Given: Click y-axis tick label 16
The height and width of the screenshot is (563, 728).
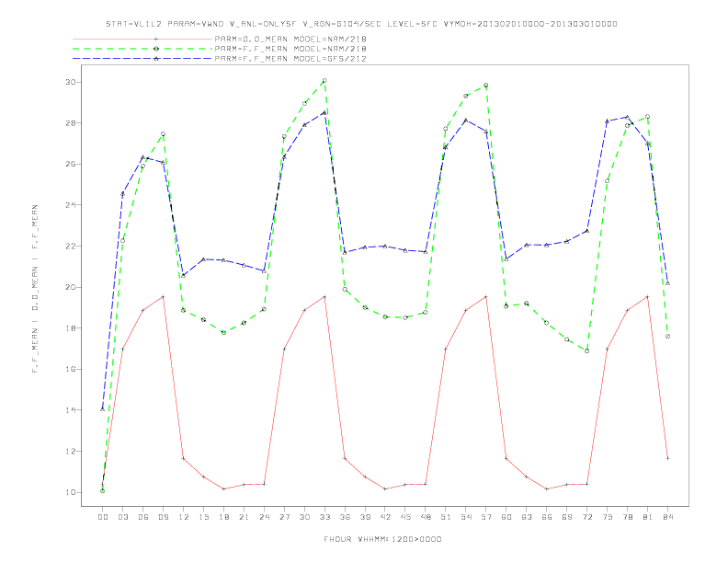Looking at the screenshot, I should point(70,369).
